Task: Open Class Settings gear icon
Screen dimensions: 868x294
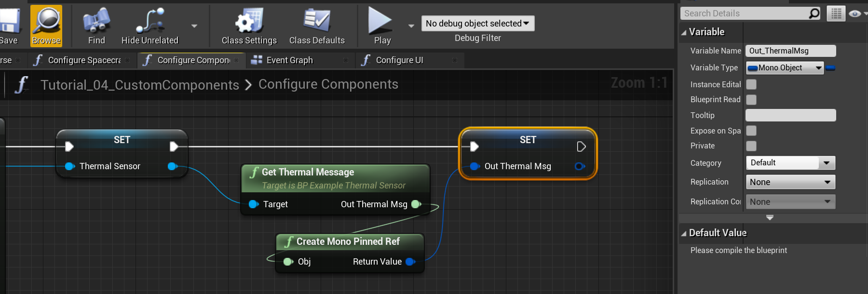Action: [x=249, y=21]
